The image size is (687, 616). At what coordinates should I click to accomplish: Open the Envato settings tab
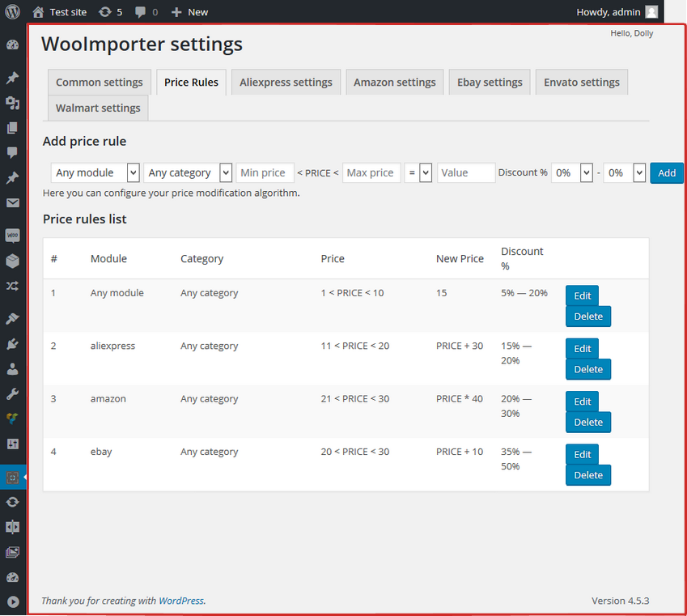(582, 82)
